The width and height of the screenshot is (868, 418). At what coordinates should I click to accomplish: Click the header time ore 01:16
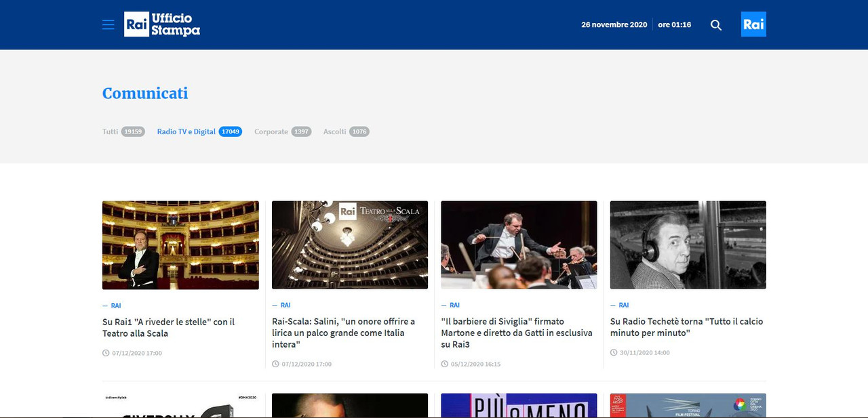point(675,25)
